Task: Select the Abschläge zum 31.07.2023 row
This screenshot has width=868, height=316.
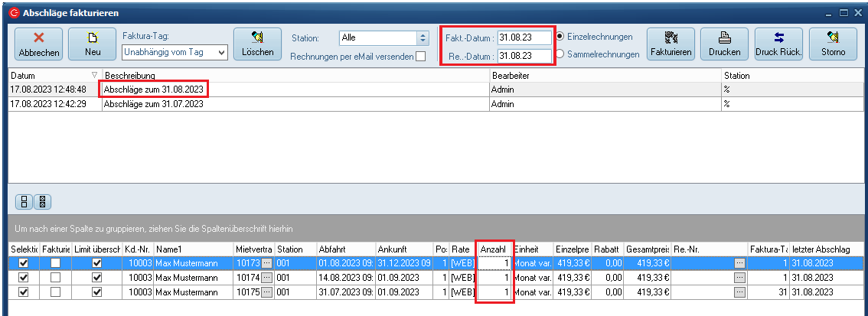Action: tap(153, 104)
